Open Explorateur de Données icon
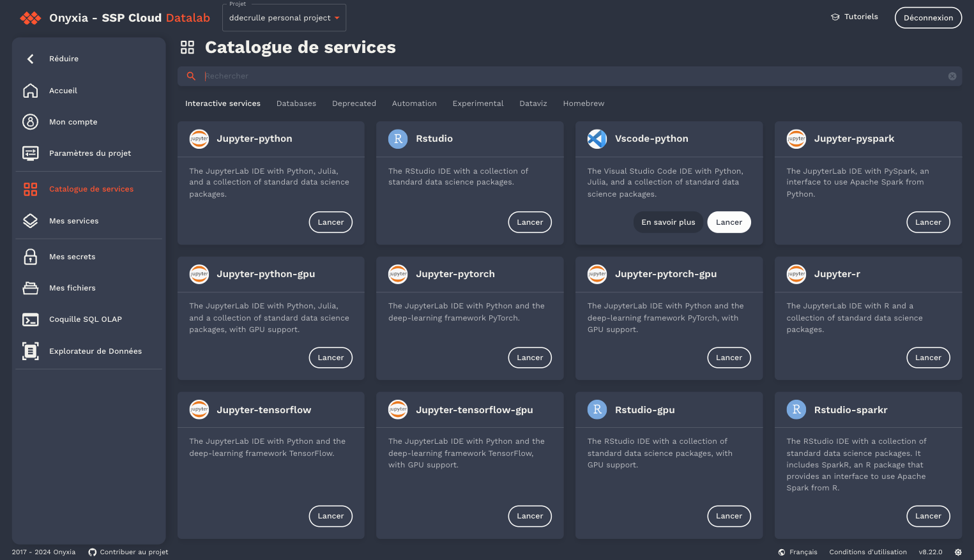 [30, 351]
